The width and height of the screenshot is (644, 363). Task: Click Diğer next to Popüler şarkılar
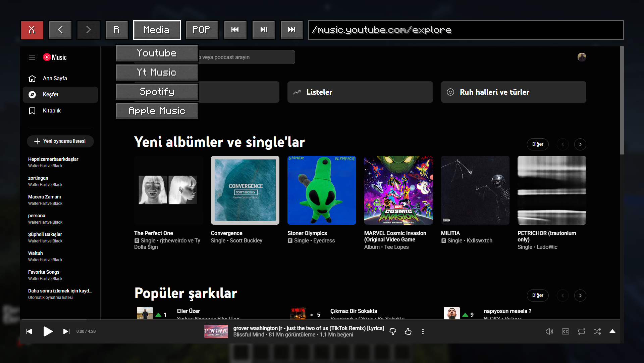point(538,296)
